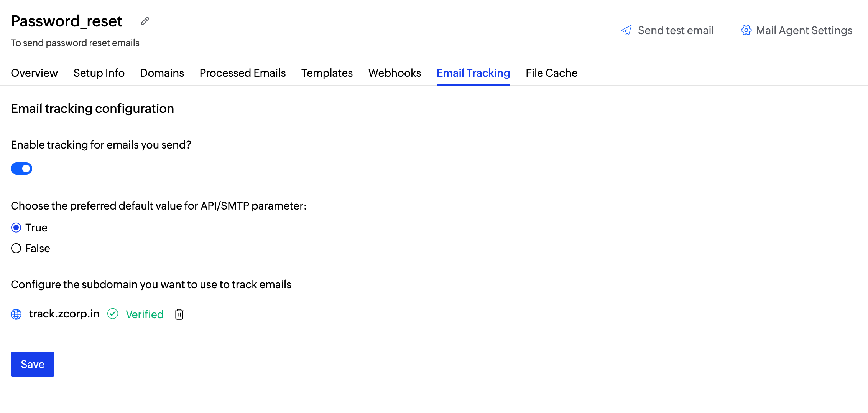Image resolution: width=868 pixels, height=413 pixels.
Task: Go to the Domains tab
Action: (162, 73)
